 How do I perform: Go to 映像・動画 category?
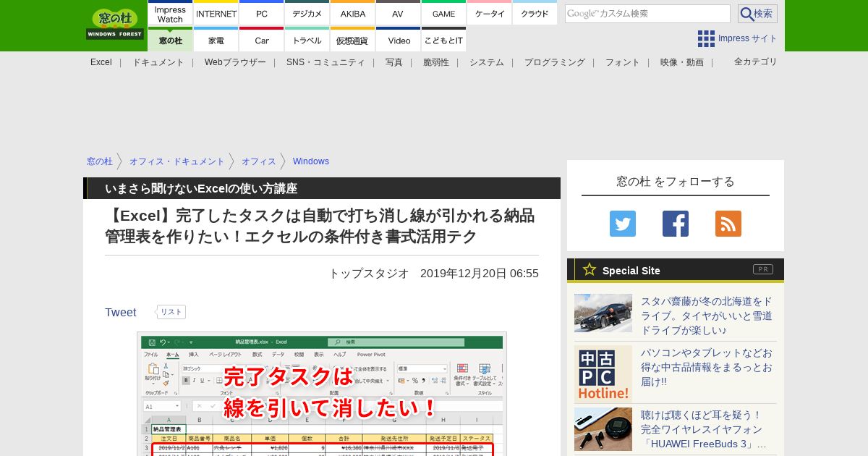[x=682, y=62]
